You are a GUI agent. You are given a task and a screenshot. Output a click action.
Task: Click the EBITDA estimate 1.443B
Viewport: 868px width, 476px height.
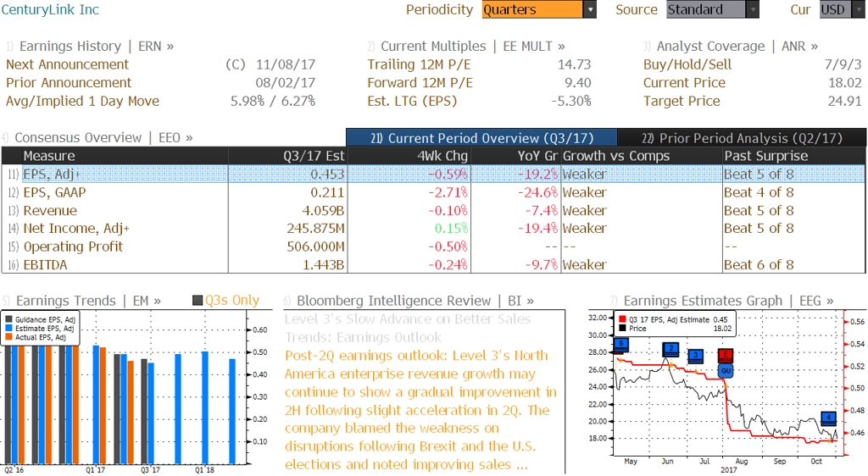tap(323, 265)
